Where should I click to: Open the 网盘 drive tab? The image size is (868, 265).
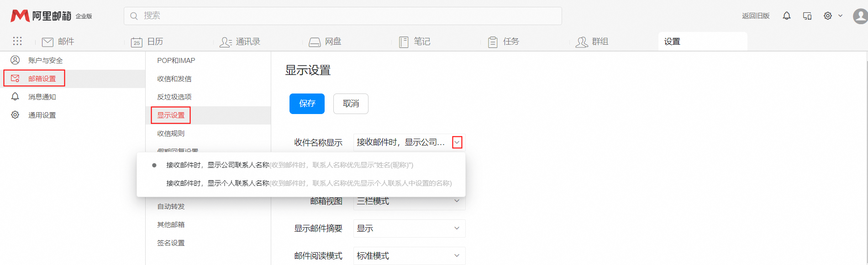pos(325,42)
